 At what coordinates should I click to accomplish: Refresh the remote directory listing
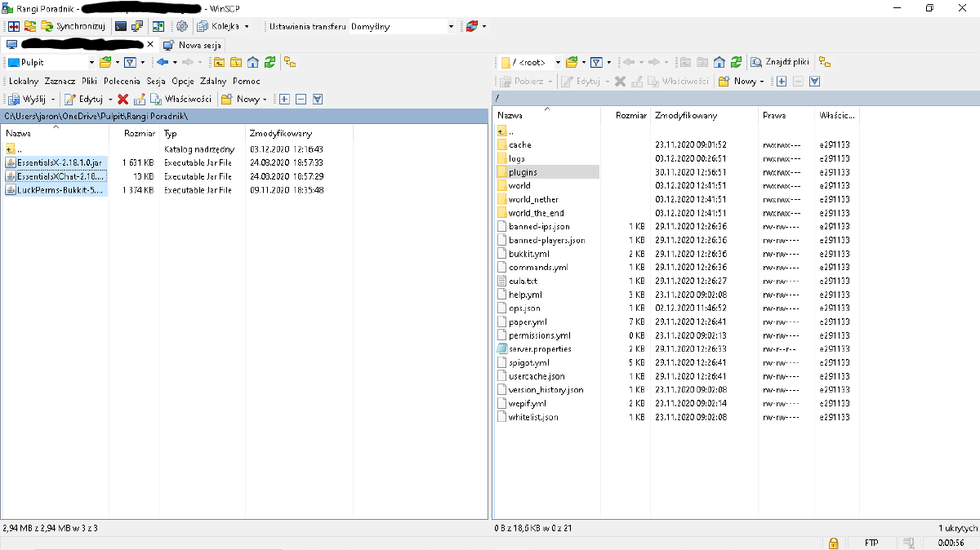click(737, 62)
